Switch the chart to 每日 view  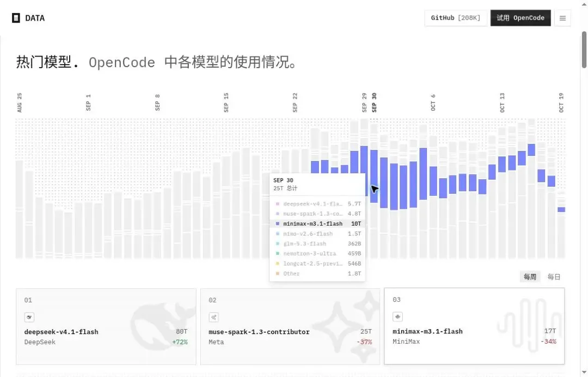tap(554, 277)
